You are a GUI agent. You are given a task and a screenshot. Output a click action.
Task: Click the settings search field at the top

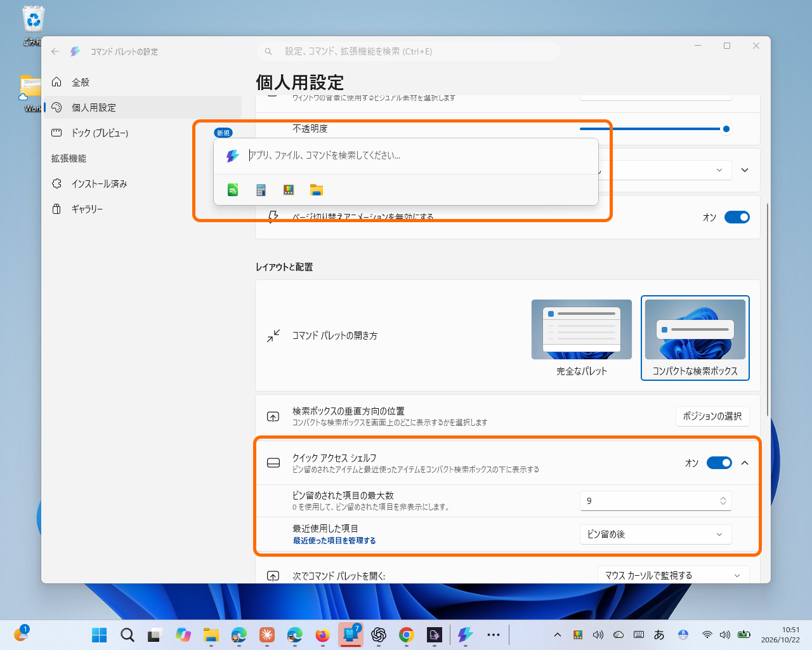tap(409, 51)
